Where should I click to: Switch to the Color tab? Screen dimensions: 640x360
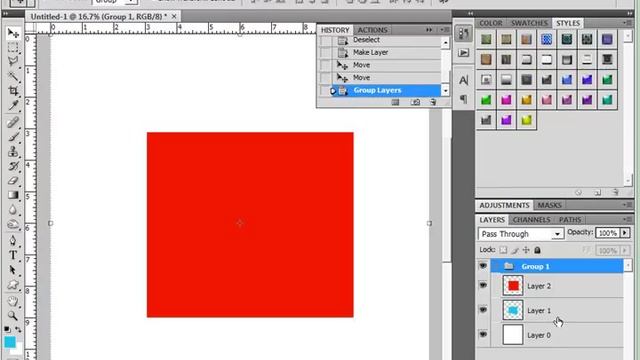pyautogui.click(x=491, y=23)
